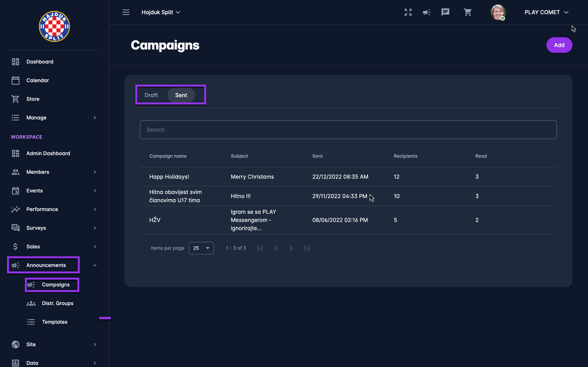Click the hamburger menu icon
This screenshot has height=367, width=588.
pyautogui.click(x=126, y=12)
